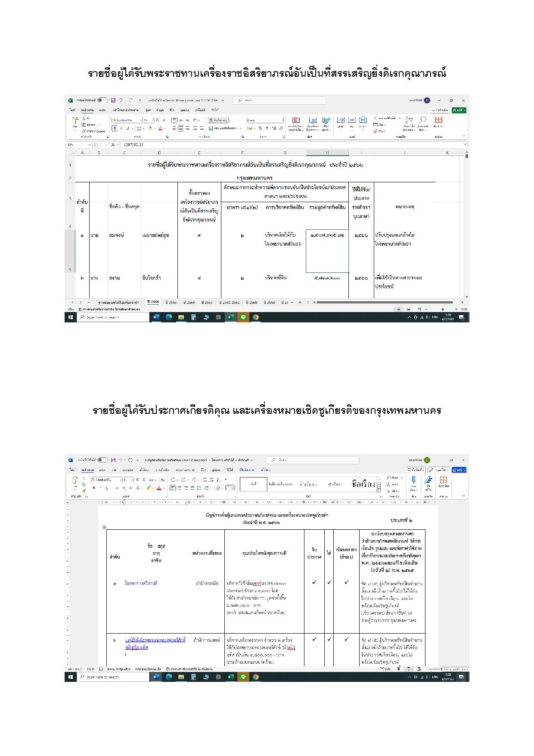Viewport: 534px width, 756px height.
Task: Expand the Excel font name dropdown
Action: click(141, 120)
